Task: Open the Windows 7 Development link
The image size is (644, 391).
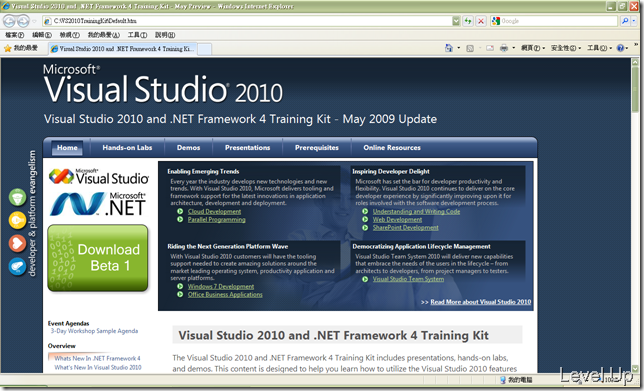Action: point(221,287)
